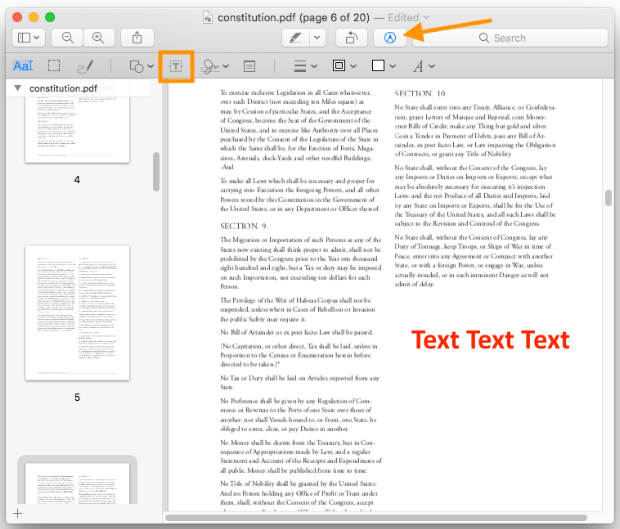The image size is (620, 529).
Task: Insert a Text box
Action: tap(176, 66)
